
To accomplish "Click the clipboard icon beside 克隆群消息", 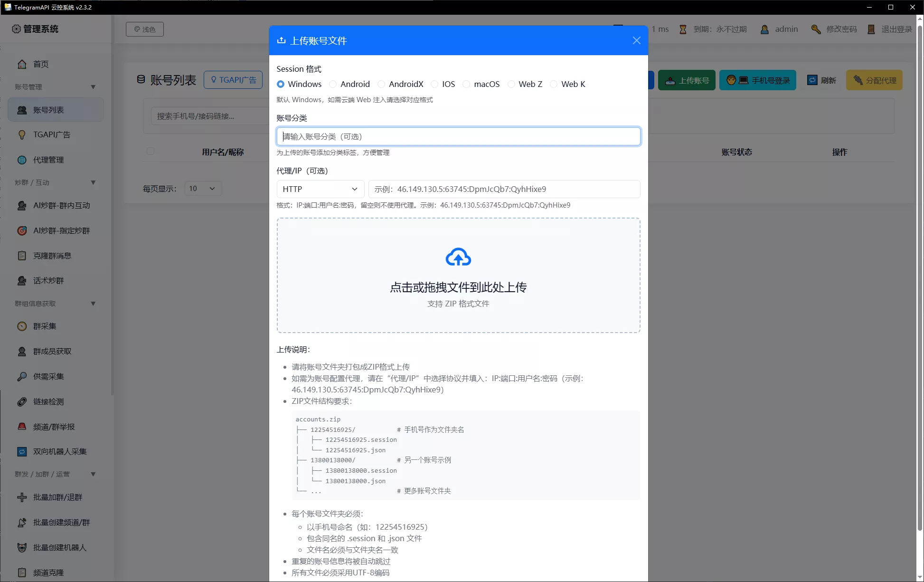I will point(22,256).
